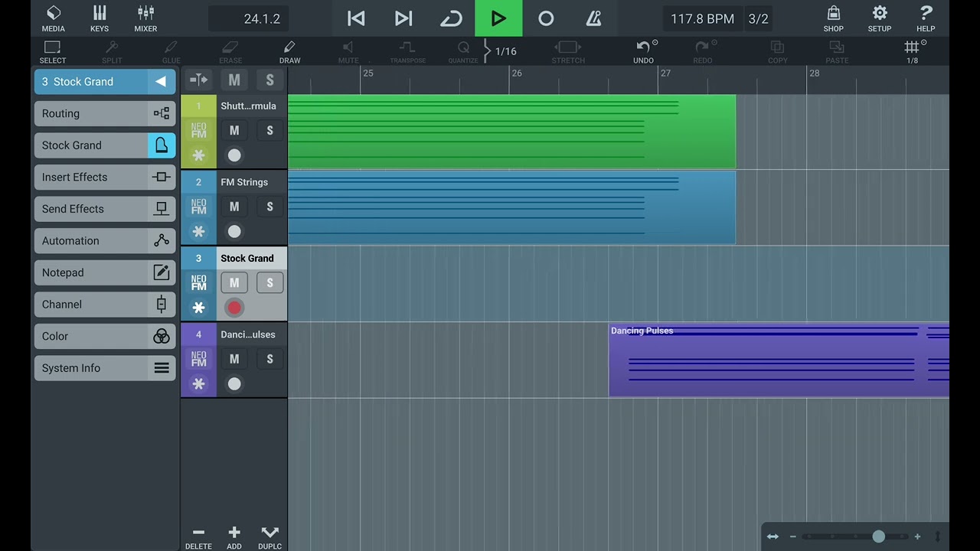Open the Transpose tool
980x551 pixels.
pyautogui.click(x=408, y=52)
